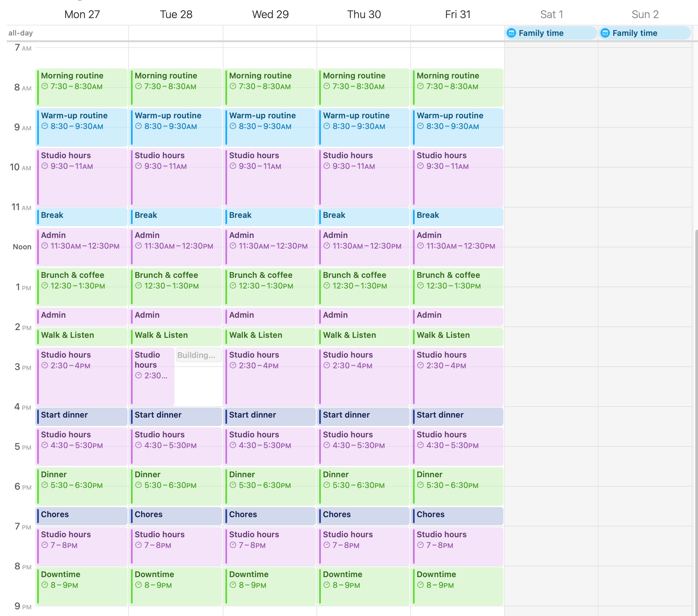Viewport: 698px width, 616px height.
Task: Click clock icon in Monday Morning routine
Action: [45, 86]
